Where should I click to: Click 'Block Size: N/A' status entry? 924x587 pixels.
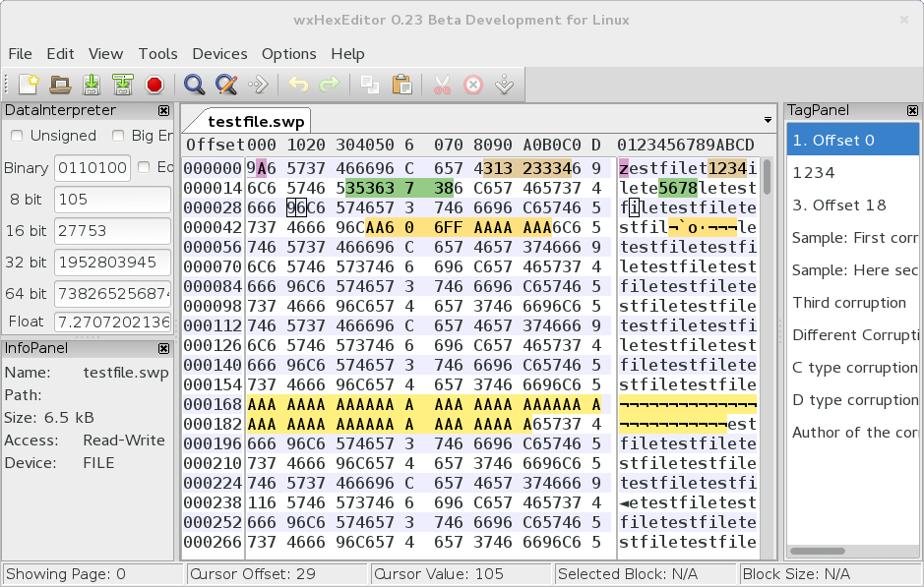click(x=829, y=574)
